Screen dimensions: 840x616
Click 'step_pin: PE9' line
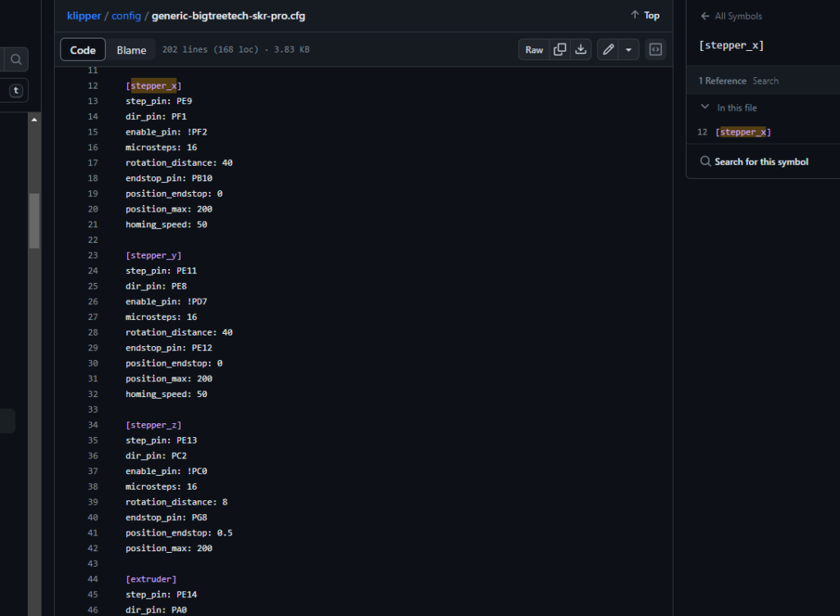click(x=158, y=101)
